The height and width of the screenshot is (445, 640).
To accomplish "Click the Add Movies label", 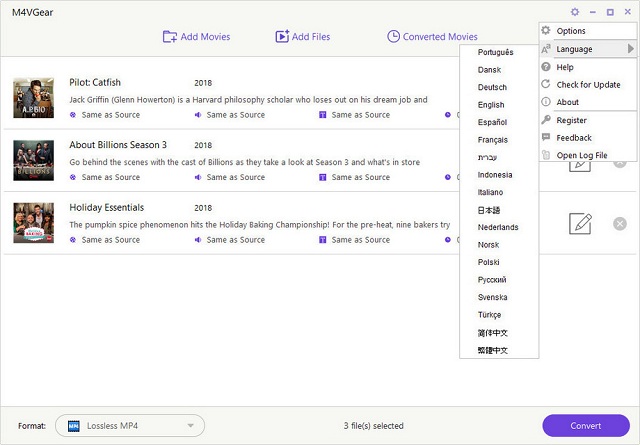I will 205,37.
